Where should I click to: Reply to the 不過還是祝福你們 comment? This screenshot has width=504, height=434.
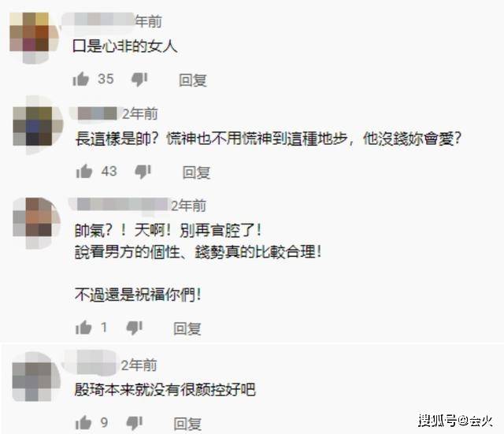coord(187,328)
